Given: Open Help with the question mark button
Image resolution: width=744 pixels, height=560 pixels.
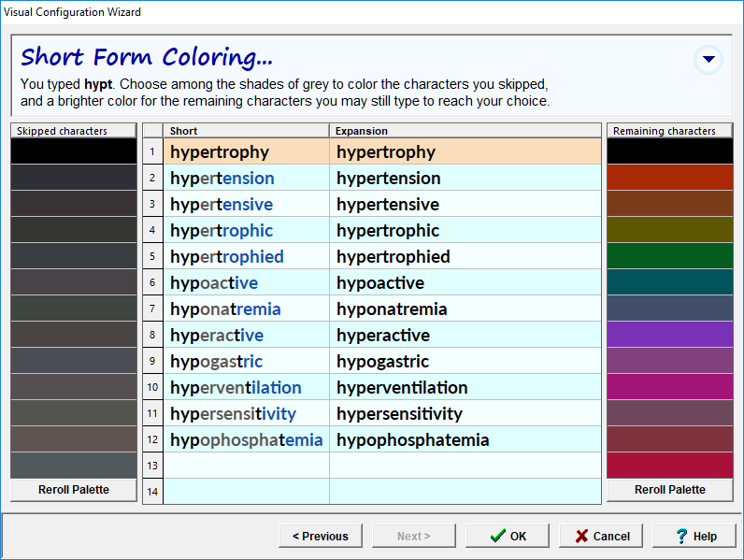Looking at the screenshot, I should click(x=694, y=536).
